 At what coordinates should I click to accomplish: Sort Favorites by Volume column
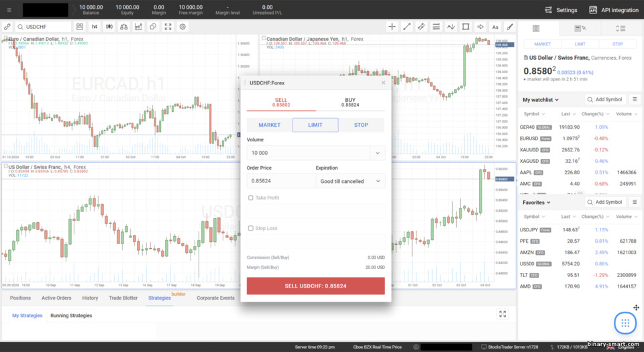pos(627,217)
